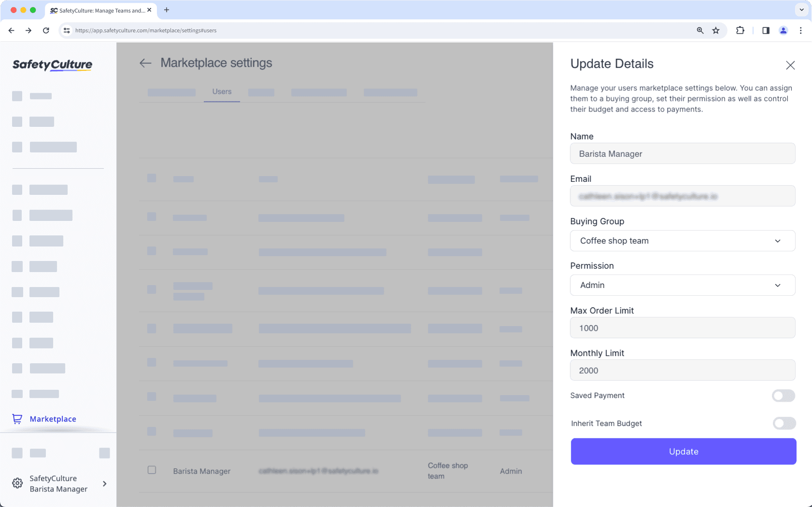Close the Update Details panel
The image size is (812, 507).
[x=790, y=65]
